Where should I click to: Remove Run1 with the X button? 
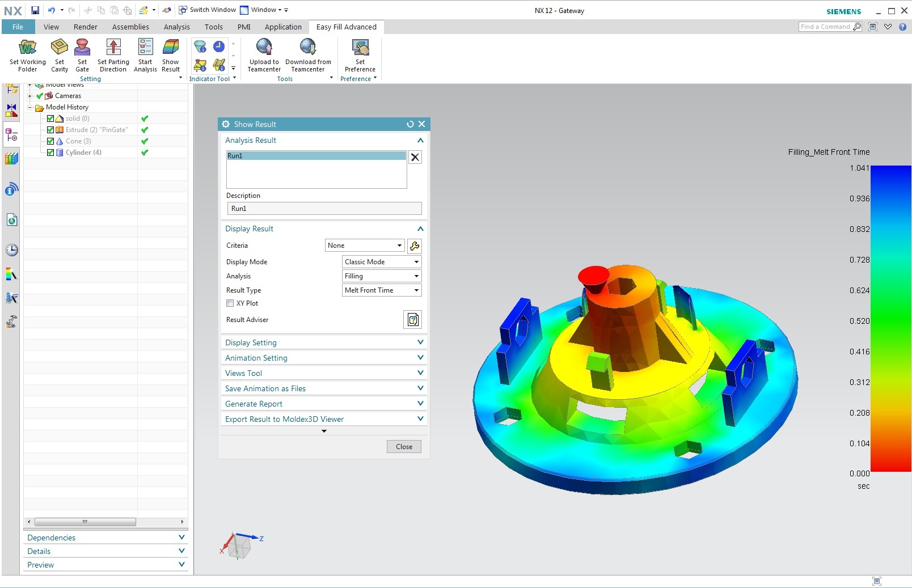(x=415, y=157)
